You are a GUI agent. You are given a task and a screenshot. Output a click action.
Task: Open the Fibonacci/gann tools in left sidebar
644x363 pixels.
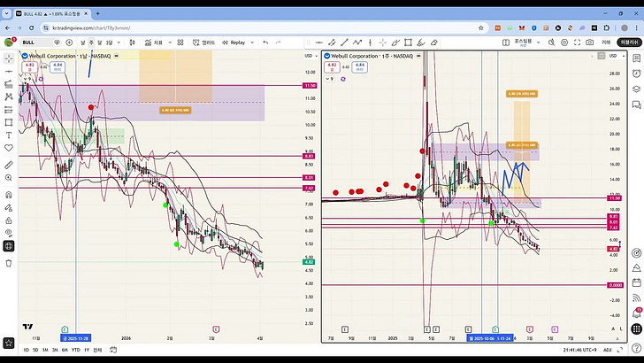pyautogui.click(x=9, y=84)
